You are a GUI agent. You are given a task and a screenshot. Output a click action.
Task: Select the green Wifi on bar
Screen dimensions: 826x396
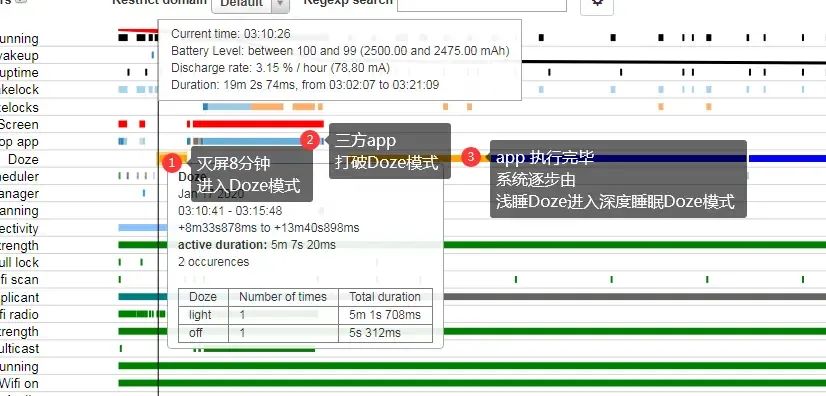472,383
